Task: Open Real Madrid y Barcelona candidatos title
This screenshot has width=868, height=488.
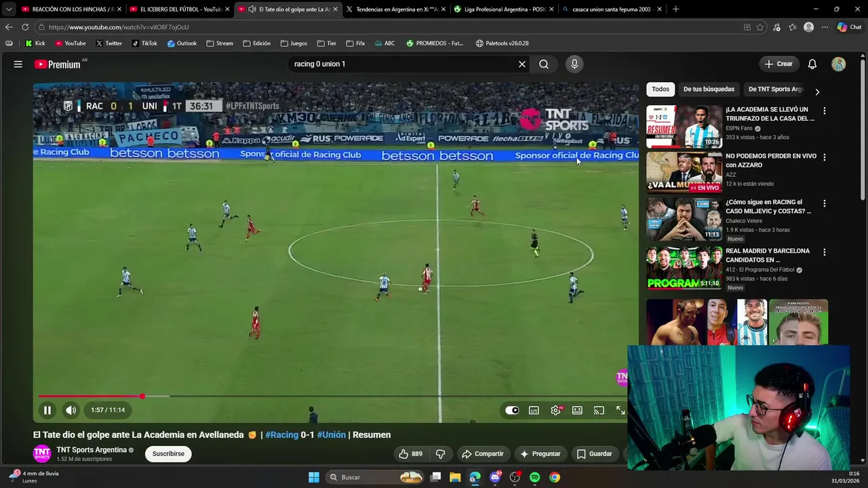Action: pos(768,256)
